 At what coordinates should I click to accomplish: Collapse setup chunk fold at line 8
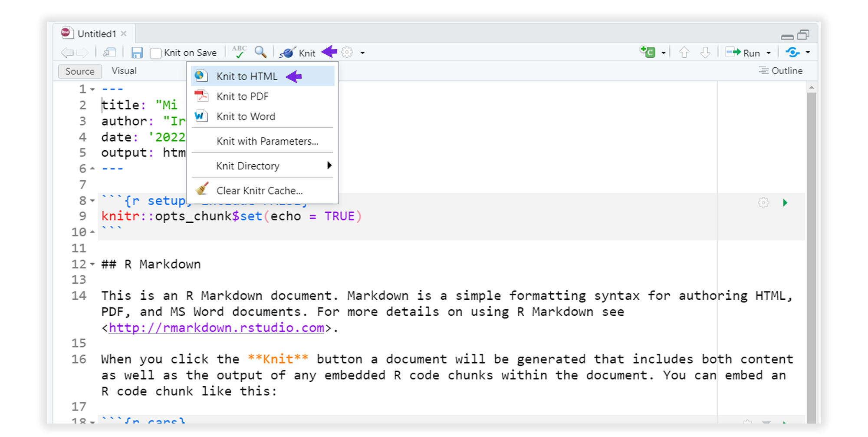coord(92,201)
